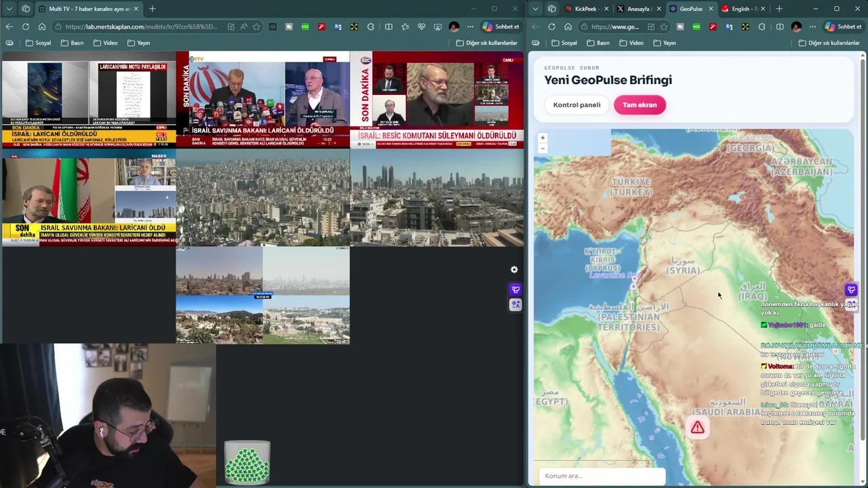Open Sosyal bookmarks folder in left window
The height and width of the screenshot is (488, 868).
pyautogui.click(x=38, y=43)
